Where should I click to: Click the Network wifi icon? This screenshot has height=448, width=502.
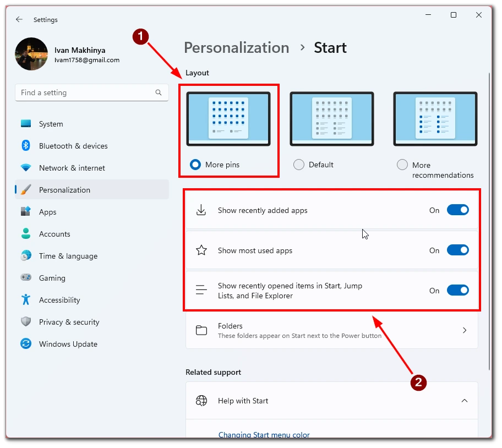pos(26,167)
